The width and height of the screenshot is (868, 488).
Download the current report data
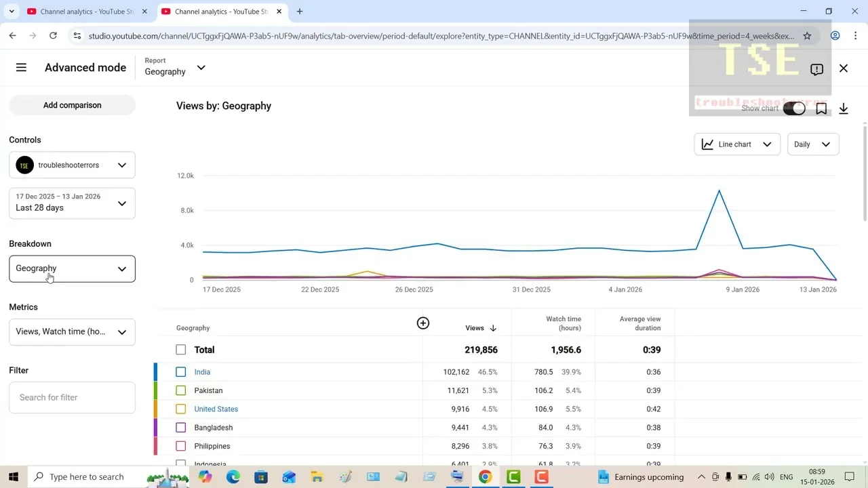pyautogui.click(x=844, y=108)
